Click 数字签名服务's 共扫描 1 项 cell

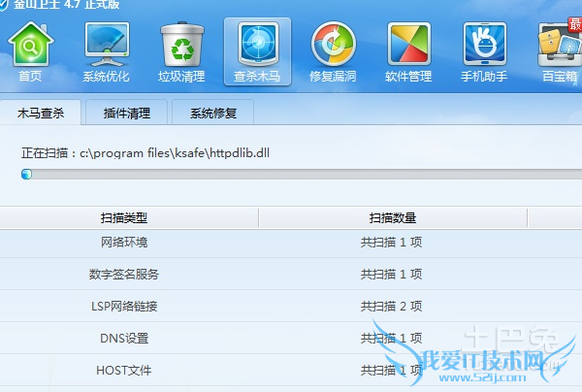tap(392, 275)
